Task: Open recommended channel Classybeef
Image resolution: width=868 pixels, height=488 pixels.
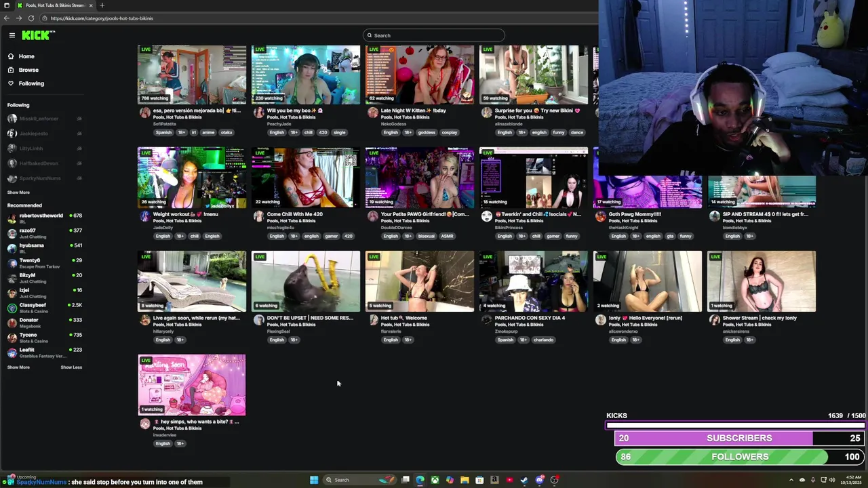Action: coord(44,308)
